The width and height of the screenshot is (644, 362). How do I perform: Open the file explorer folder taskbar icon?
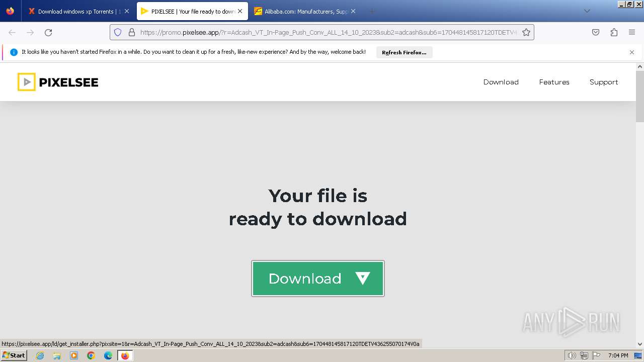click(57, 355)
